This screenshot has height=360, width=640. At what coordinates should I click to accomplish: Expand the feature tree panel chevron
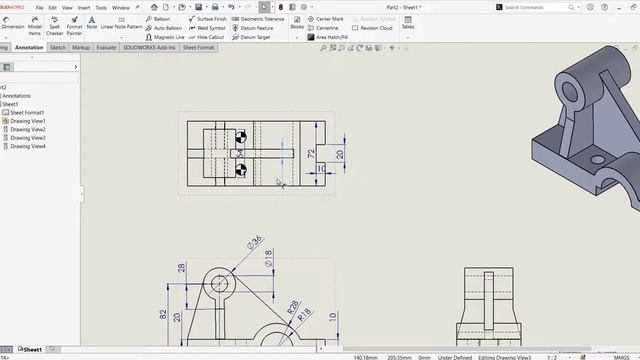76,67
